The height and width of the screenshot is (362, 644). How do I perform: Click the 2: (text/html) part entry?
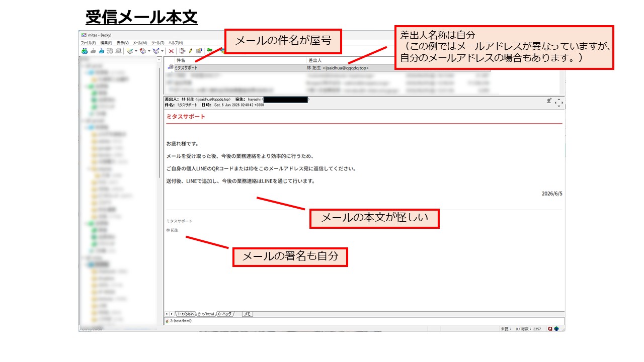pos(179,321)
